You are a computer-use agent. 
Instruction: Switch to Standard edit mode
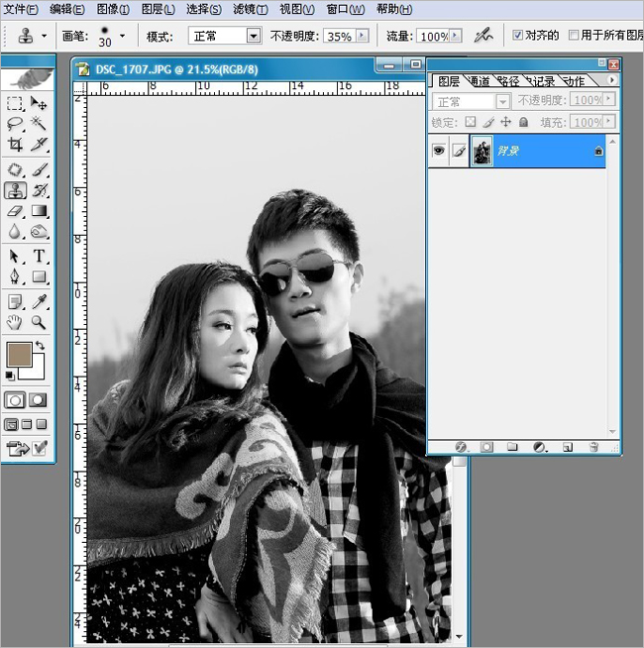(x=15, y=400)
